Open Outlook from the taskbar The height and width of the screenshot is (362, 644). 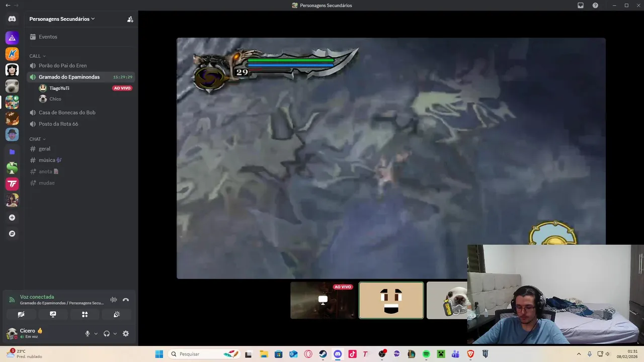tap(293, 354)
